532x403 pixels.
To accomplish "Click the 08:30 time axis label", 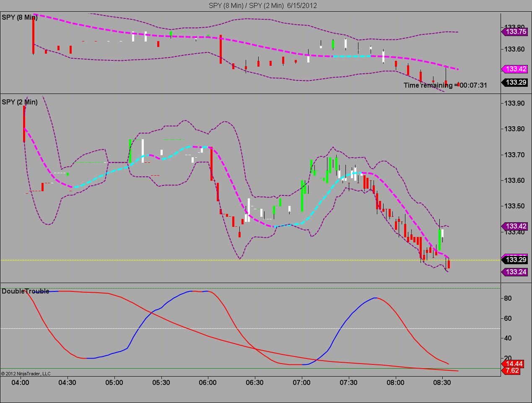I will pyautogui.click(x=442, y=382).
